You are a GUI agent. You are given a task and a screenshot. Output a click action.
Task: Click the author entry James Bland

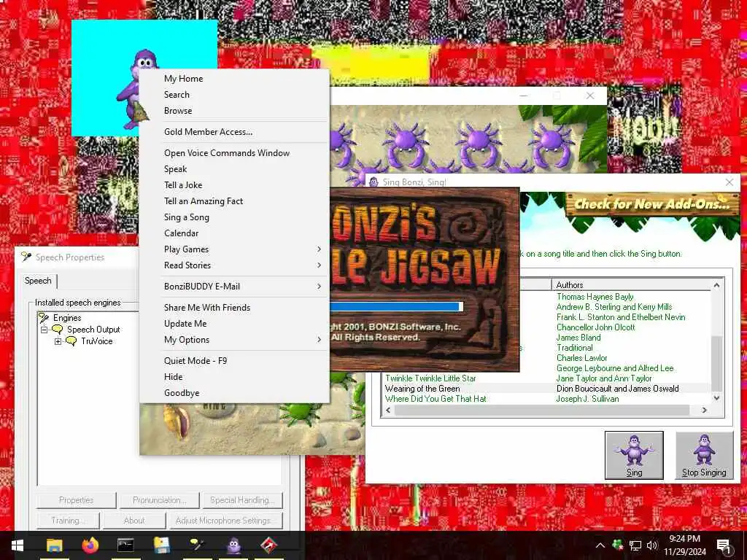click(x=578, y=338)
